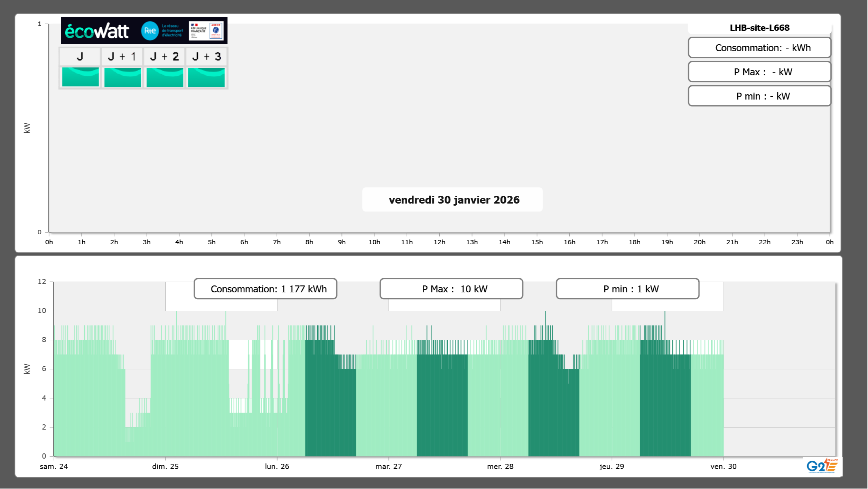868x489 pixels.
Task: Click the vendredi 30 janvier 2026 date label
Action: point(454,200)
